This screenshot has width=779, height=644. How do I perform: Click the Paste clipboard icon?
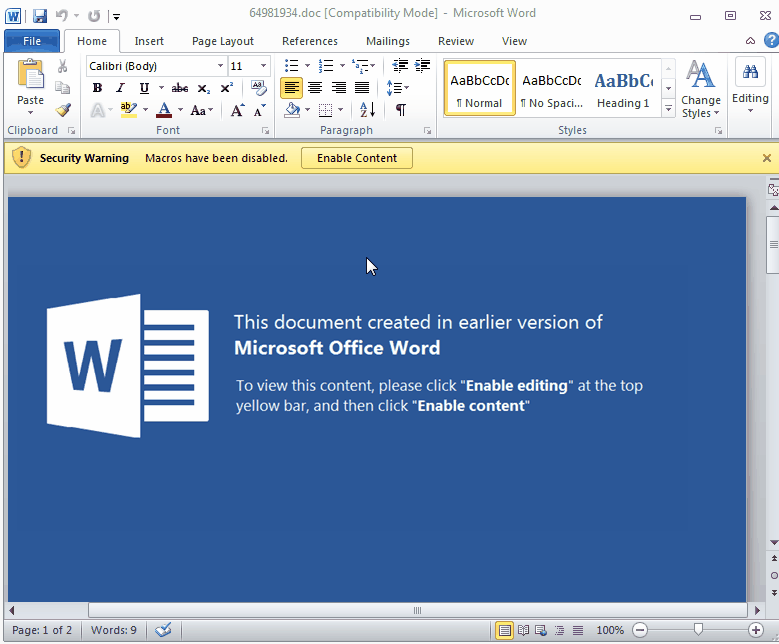(x=30, y=74)
